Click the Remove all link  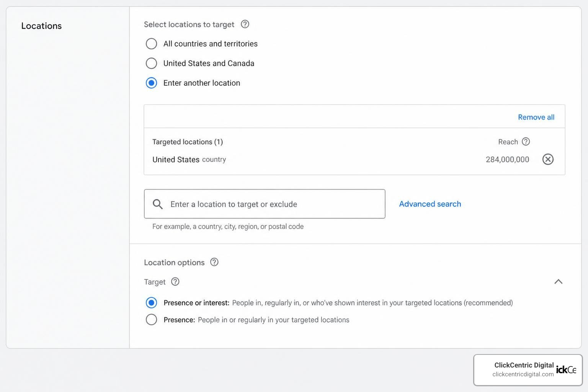click(536, 117)
